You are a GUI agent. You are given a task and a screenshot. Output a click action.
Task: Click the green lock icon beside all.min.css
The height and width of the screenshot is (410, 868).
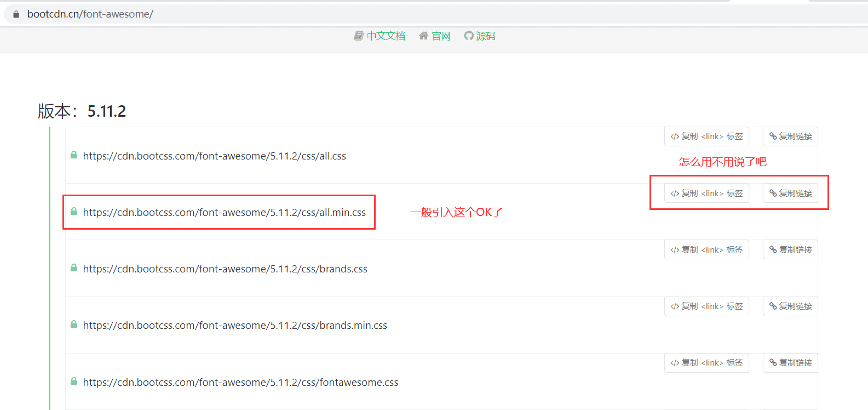pos(74,212)
